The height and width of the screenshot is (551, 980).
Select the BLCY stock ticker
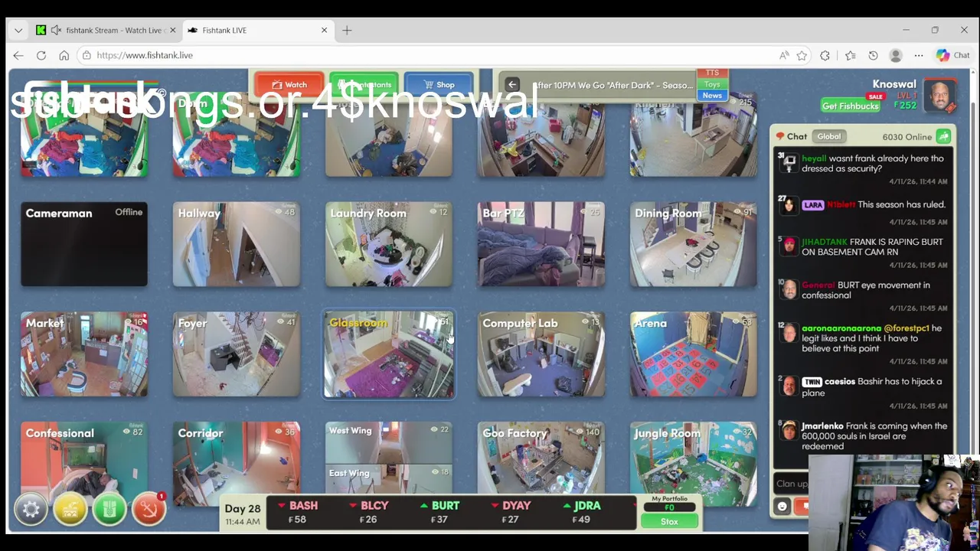[369, 512]
